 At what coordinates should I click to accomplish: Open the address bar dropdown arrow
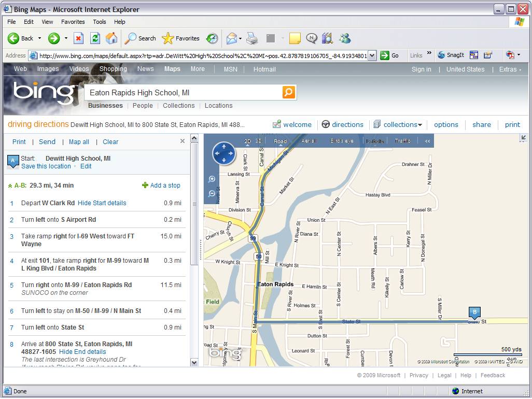(372, 55)
